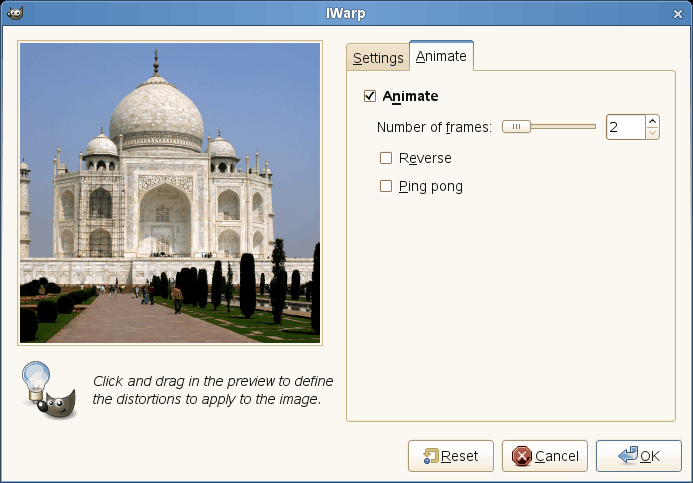This screenshot has width=693, height=483.
Task: Click the Cancel button
Action: point(545,456)
